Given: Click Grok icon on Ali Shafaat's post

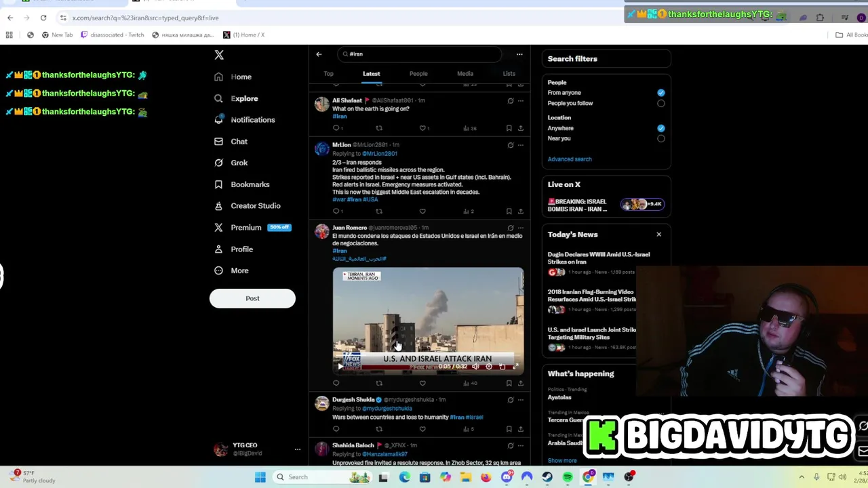Looking at the screenshot, I should point(511,101).
